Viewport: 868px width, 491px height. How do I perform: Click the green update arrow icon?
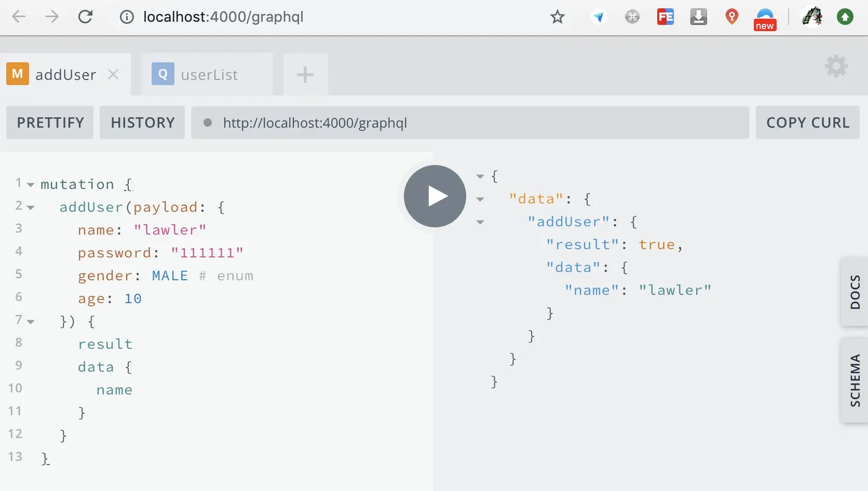(845, 17)
